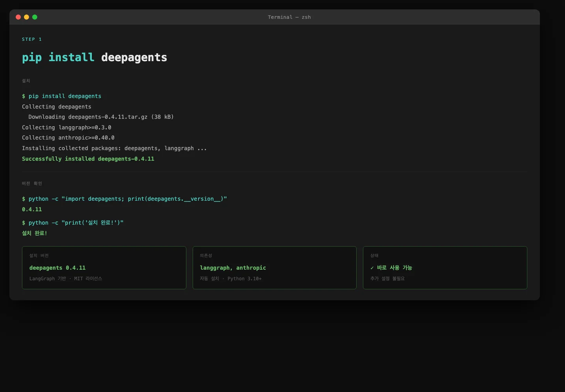Click the 버전 확인 section label
Image resolution: width=565 pixels, height=392 pixels.
(x=32, y=183)
